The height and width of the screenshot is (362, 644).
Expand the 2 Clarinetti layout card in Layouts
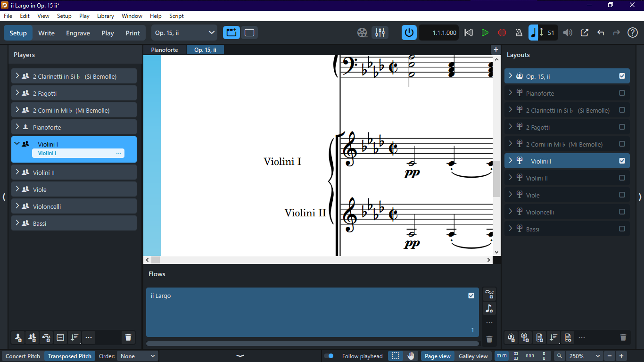point(511,110)
